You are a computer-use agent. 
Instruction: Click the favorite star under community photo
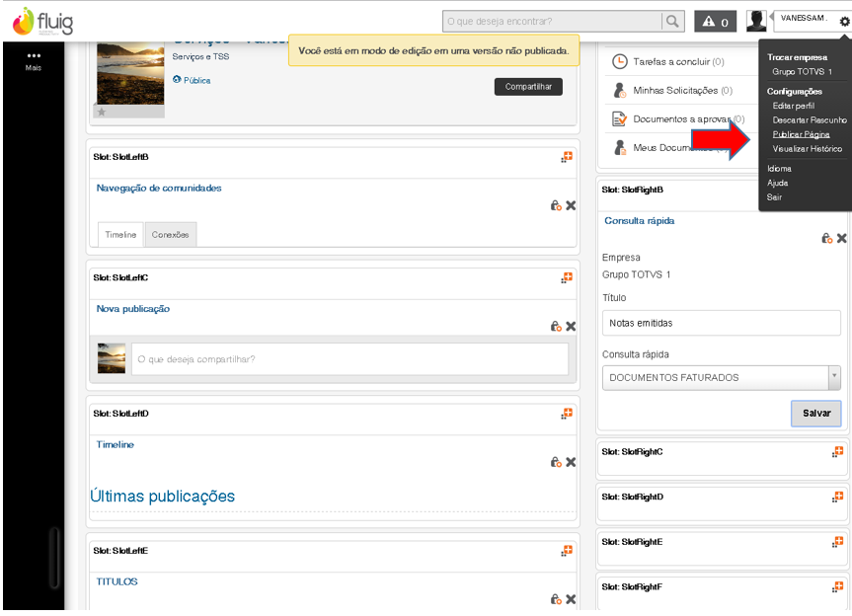[x=102, y=112]
